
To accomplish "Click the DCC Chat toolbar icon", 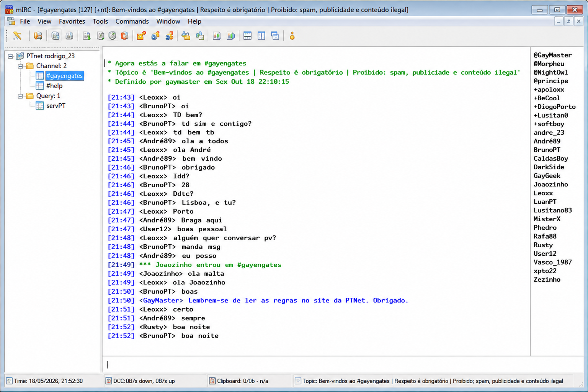I will point(155,36).
